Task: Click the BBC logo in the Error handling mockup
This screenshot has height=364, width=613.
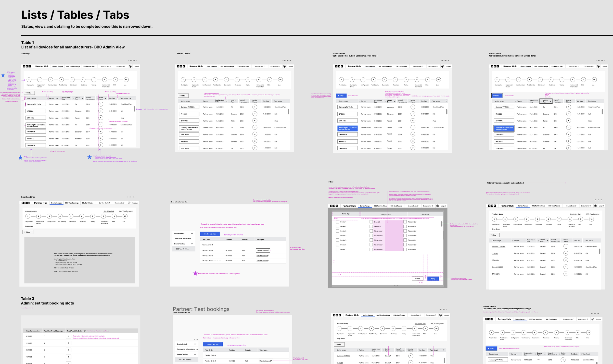Action: pos(26,203)
